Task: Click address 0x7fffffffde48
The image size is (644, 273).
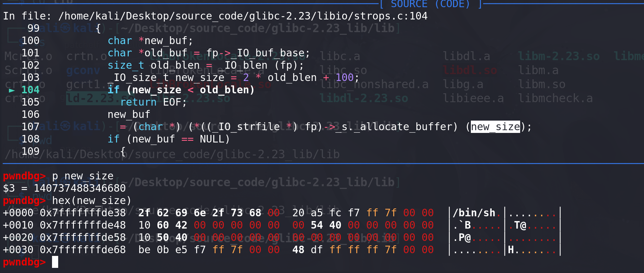Action: coord(83,225)
